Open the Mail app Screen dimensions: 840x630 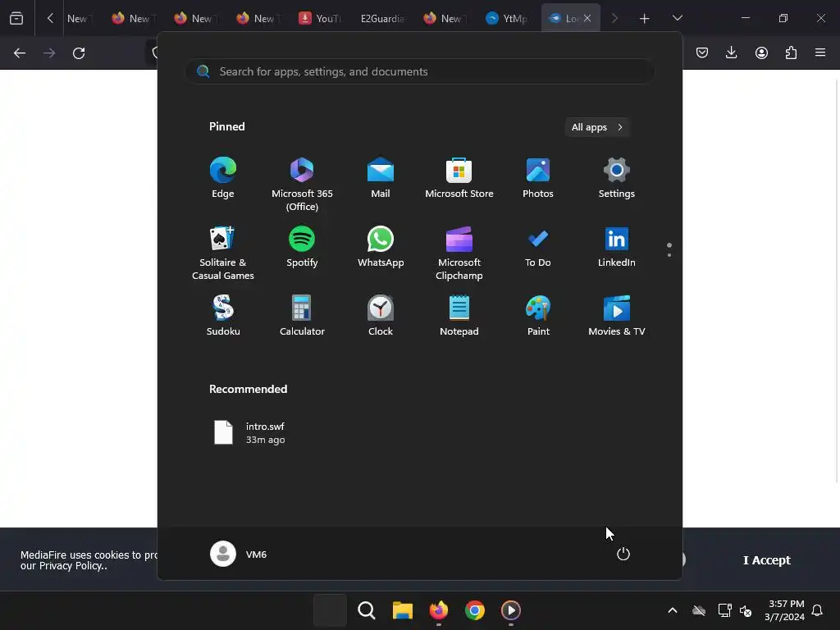click(381, 178)
